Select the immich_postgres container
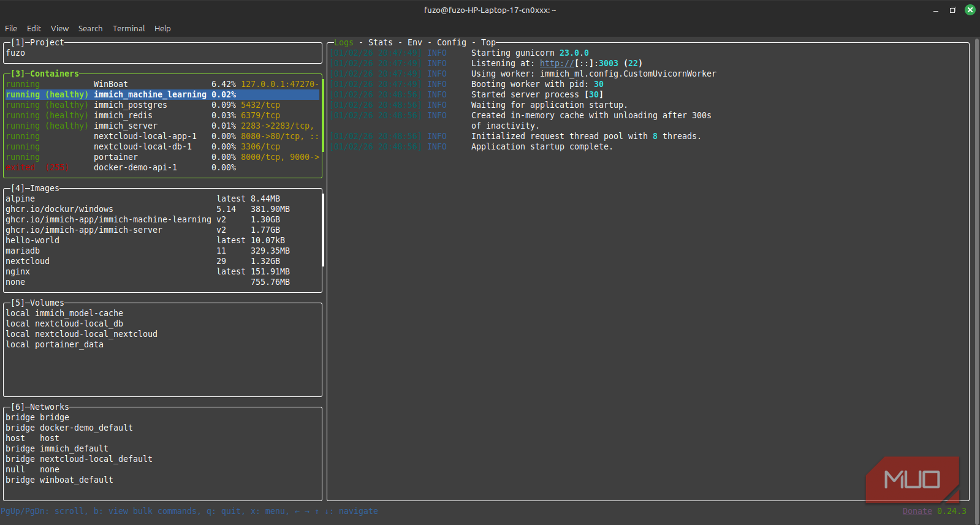Viewport: 980px width, 525px height. [x=162, y=105]
